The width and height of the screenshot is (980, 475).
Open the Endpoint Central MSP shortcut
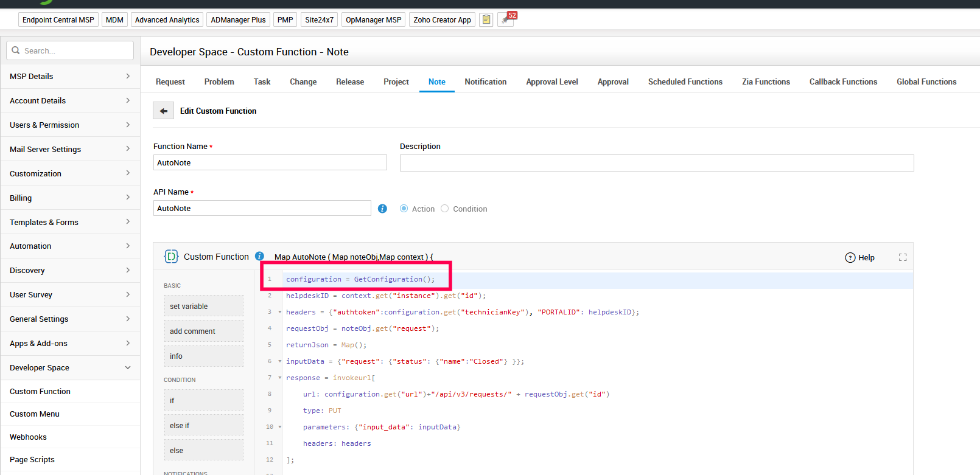pos(58,20)
